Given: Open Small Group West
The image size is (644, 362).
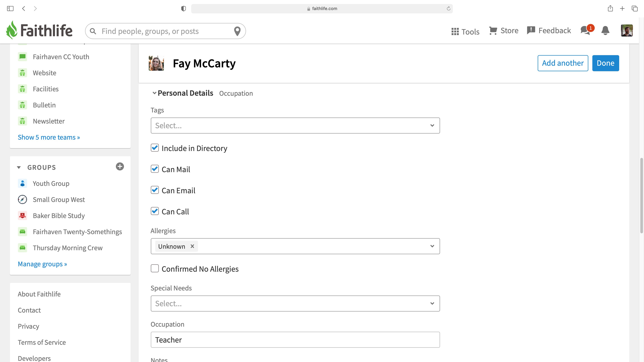Looking at the screenshot, I should pos(59,200).
